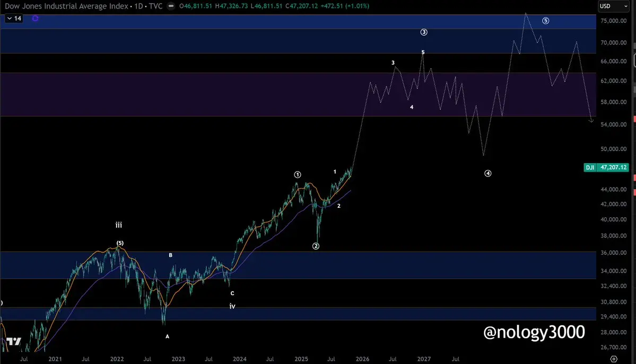
Task: Select the B correction label
Action: point(170,255)
